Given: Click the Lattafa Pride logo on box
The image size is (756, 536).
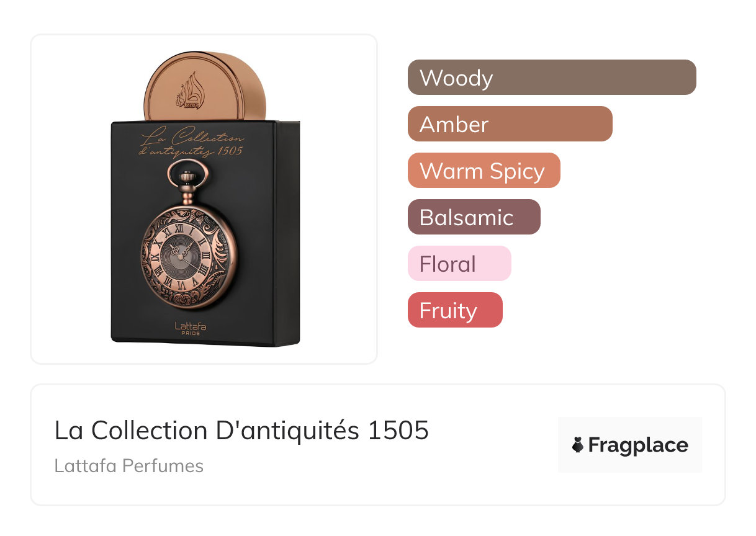Looking at the screenshot, I should [x=190, y=328].
